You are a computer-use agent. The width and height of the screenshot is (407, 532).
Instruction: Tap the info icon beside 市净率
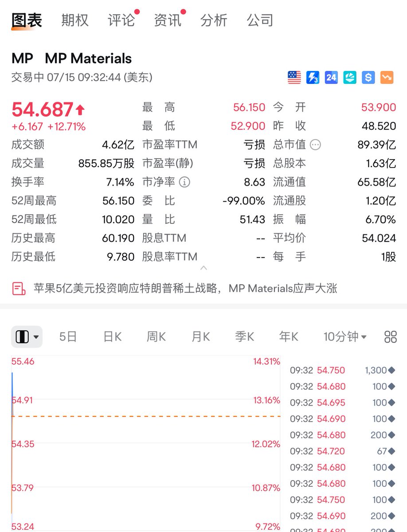click(x=184, y=182)
